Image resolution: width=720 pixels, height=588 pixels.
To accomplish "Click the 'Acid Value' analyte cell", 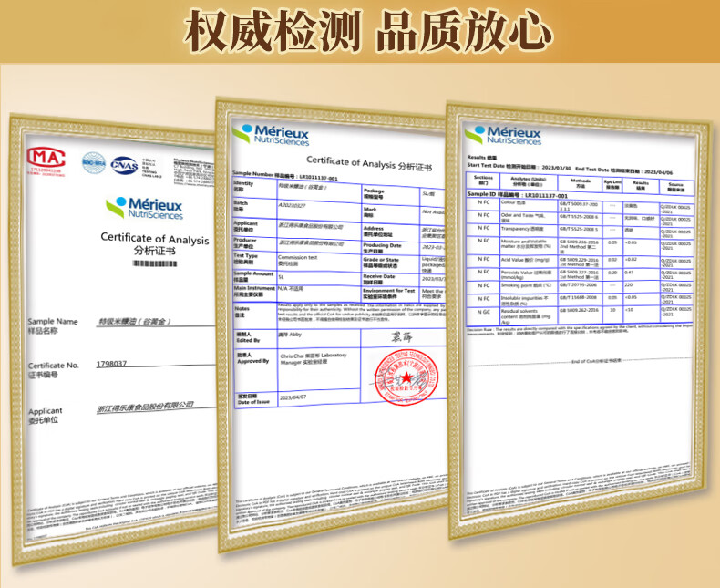I will coord(529,262).
